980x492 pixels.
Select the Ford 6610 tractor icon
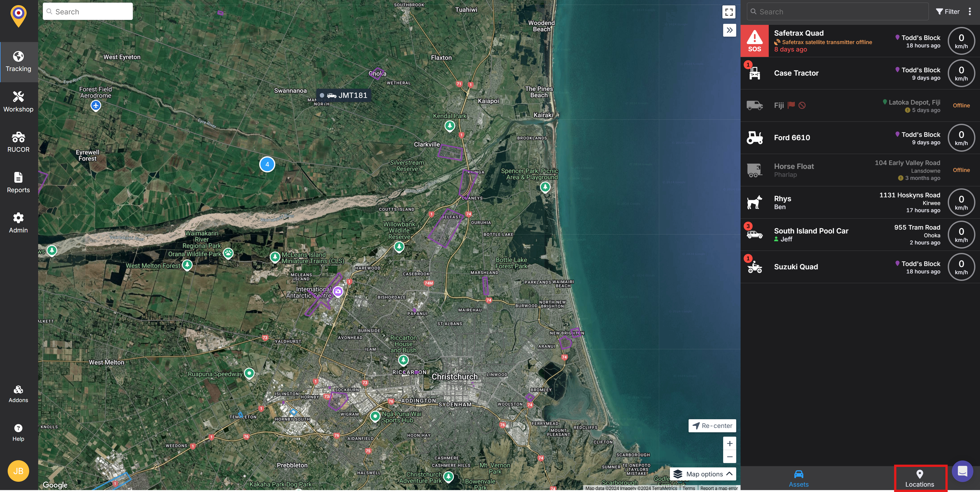[x=754, y=137]
